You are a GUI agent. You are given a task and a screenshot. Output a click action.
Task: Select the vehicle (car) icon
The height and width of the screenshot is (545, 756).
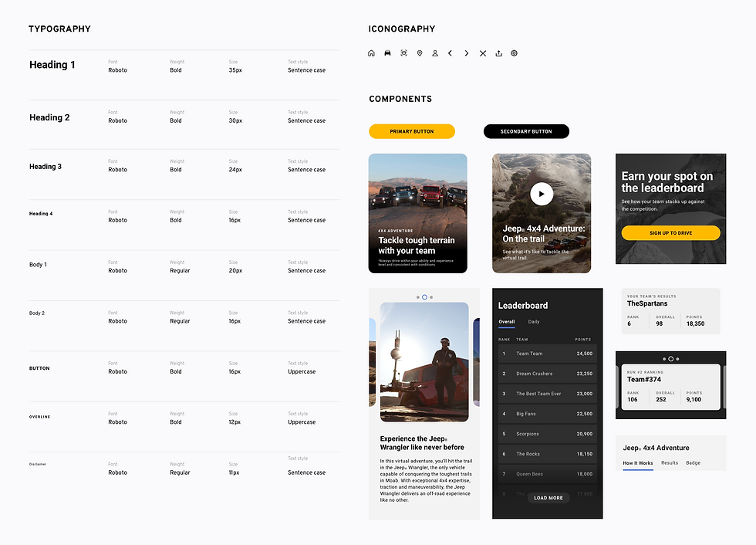pyautogui.click(x=387, y=53)
